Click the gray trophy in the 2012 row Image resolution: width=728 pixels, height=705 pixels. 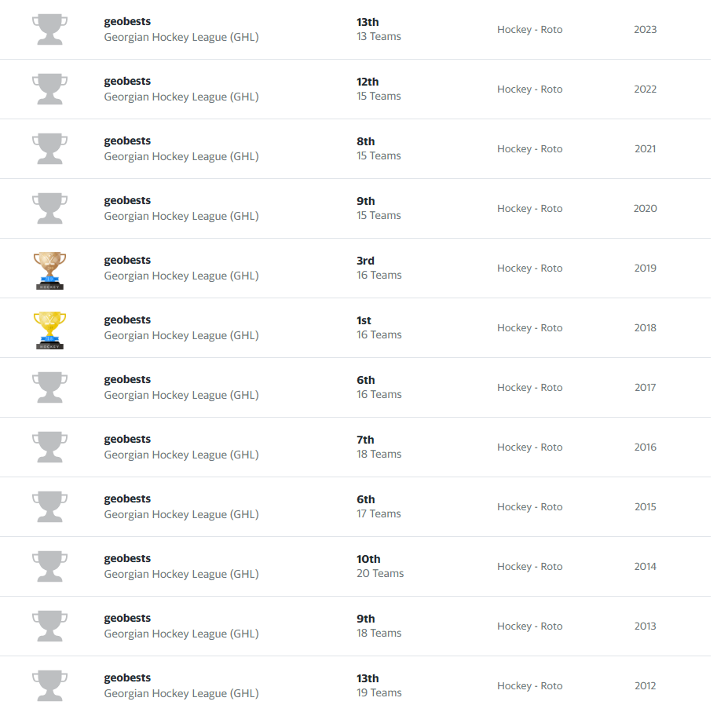pyautogui.click(x=49, y=686)
